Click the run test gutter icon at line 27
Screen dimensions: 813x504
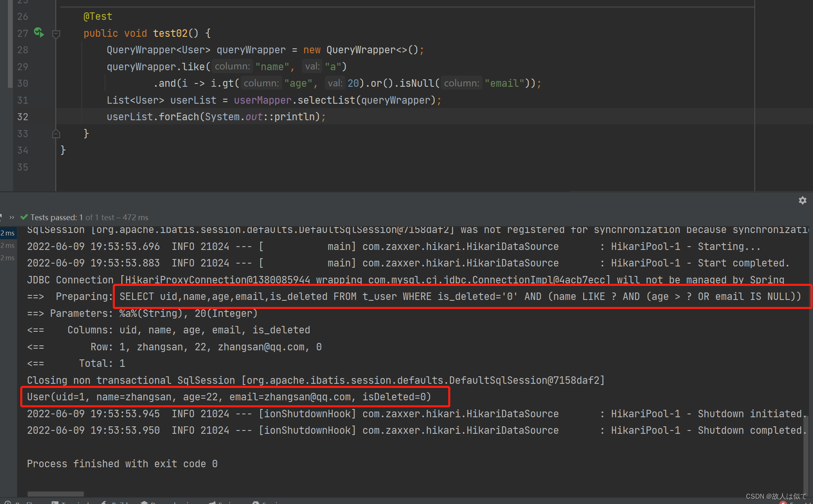tap(39, 32)
